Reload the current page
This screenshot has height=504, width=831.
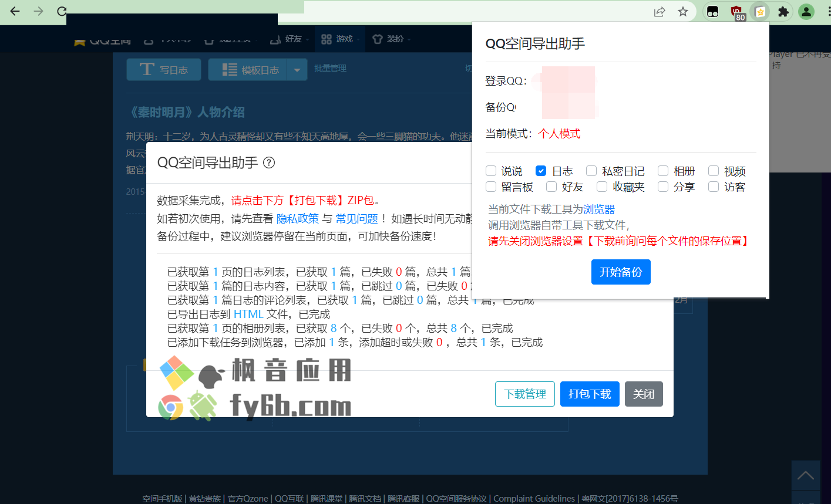click(62, 11)
